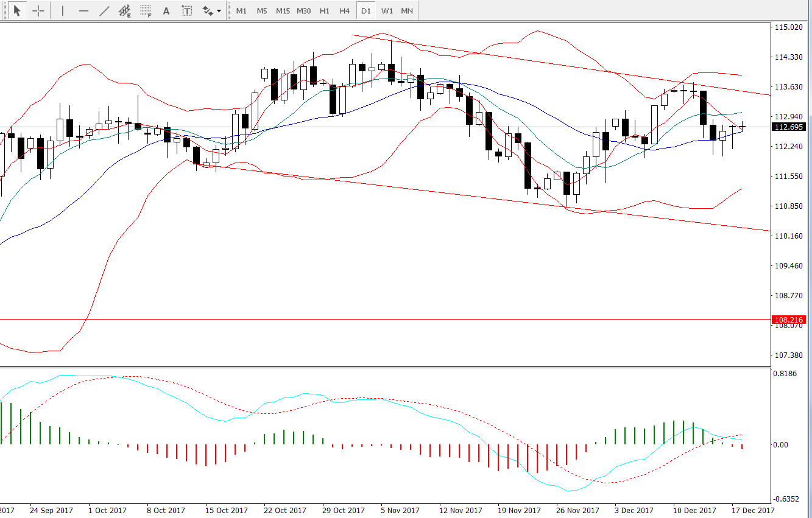Choose the Text tool marked A
Image resolution: width=812 pixels, height=518 pixels.
point(166,10)
